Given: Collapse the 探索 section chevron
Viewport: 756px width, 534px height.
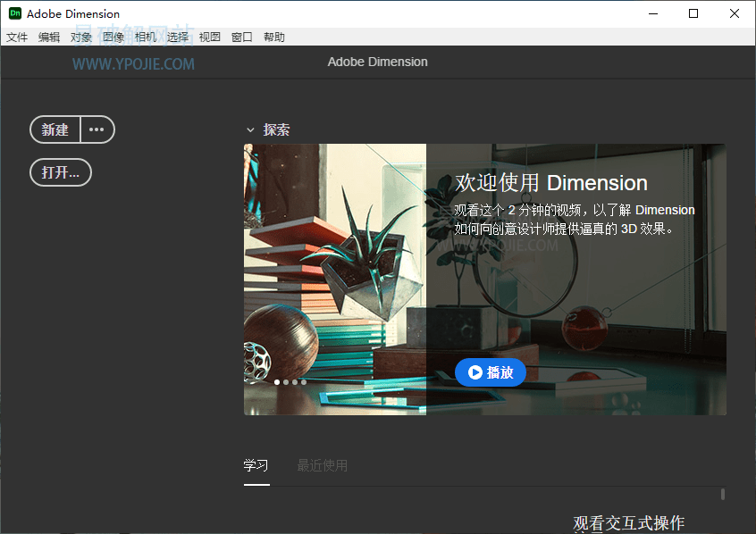Looking at the screenshot, I should (x=250, y=129).
